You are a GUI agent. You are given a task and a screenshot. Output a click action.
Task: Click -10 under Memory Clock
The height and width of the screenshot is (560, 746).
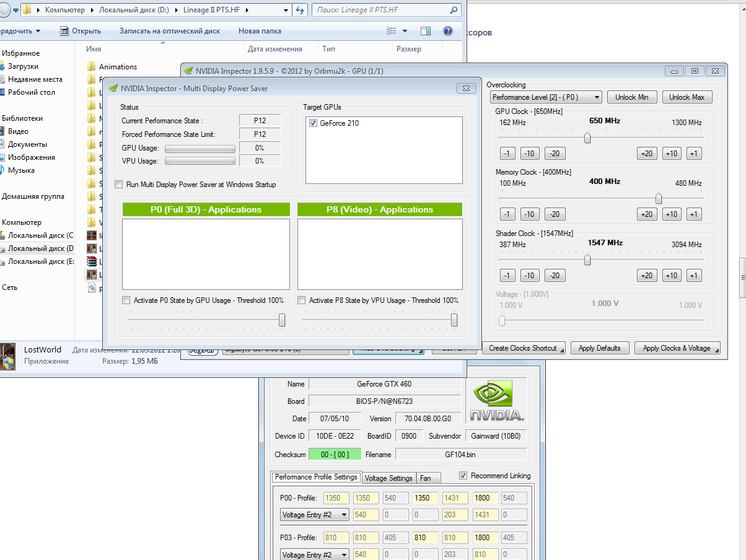pyautogui.click(x=530, y=214)
